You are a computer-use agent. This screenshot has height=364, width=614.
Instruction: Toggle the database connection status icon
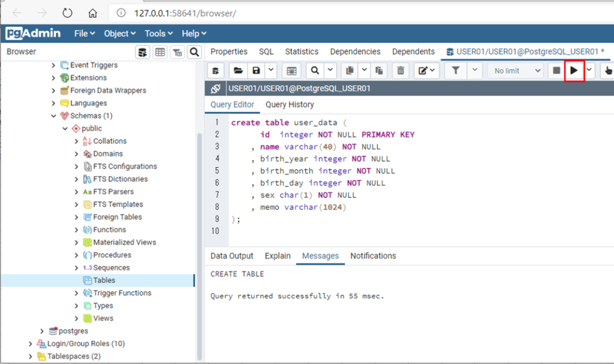tap(216, 89)
